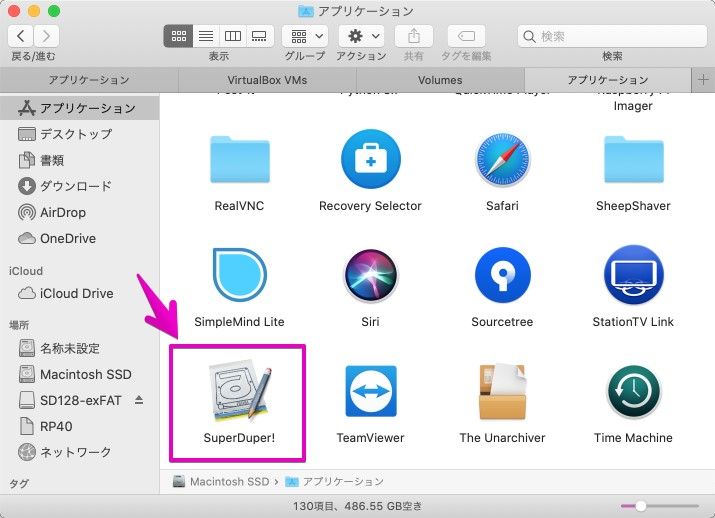The width and height of the screenshot is (715, 518).
Task: Adjust the icon size slider
Action: click(641, 506)
